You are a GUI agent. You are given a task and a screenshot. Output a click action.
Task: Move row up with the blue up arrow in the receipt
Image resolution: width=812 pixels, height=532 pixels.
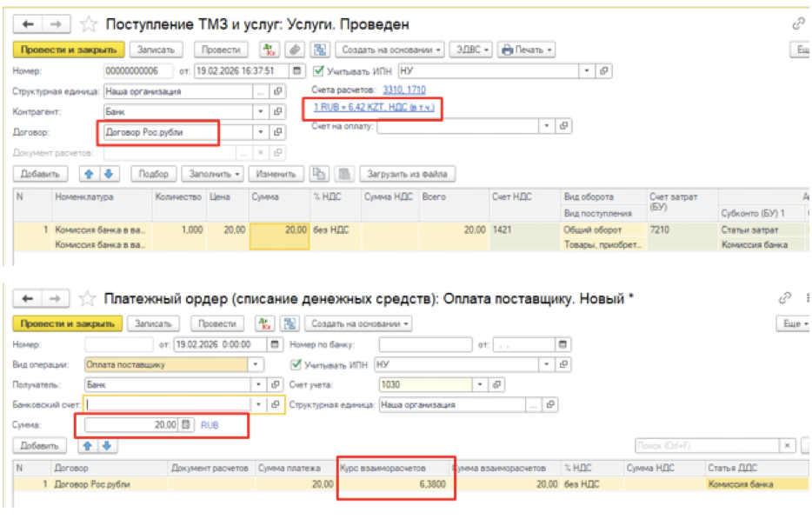[x=88, y=174]
